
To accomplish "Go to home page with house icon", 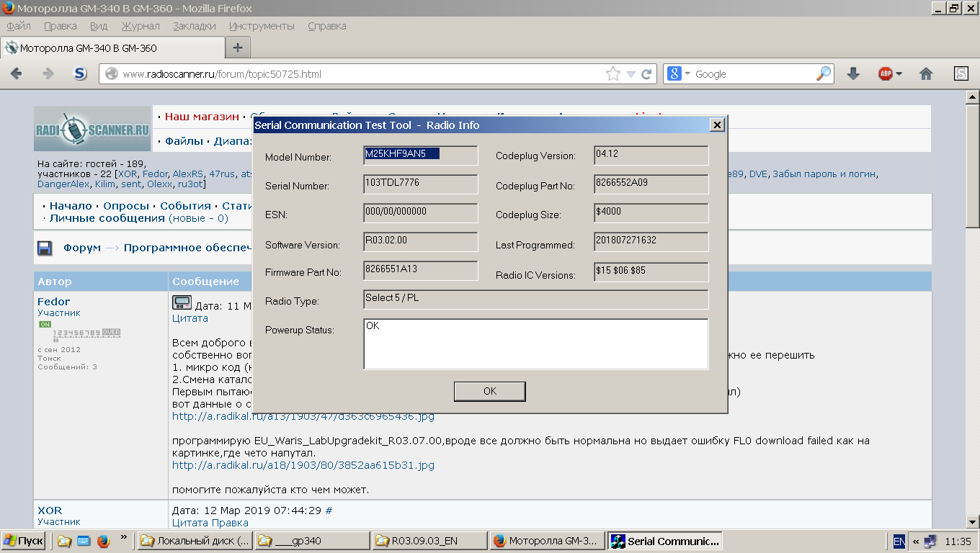I will pos(927,73).
